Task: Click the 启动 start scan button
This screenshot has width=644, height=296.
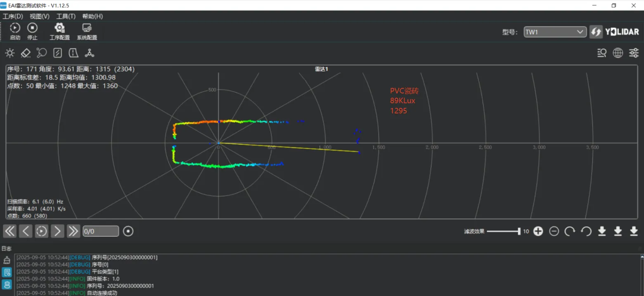Action: (15, 31)
